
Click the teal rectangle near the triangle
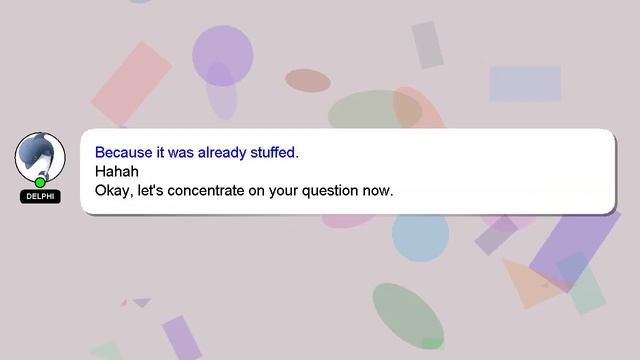583,284
